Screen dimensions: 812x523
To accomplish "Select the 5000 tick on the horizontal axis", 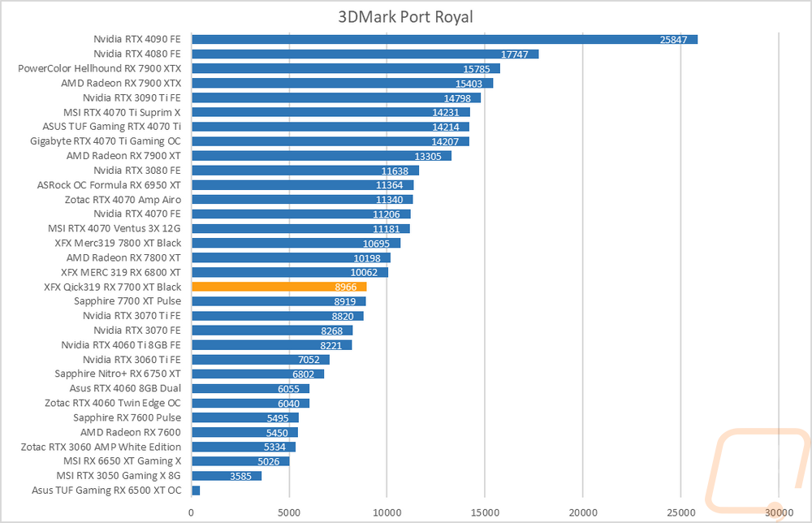I will [x=289, y=513].
